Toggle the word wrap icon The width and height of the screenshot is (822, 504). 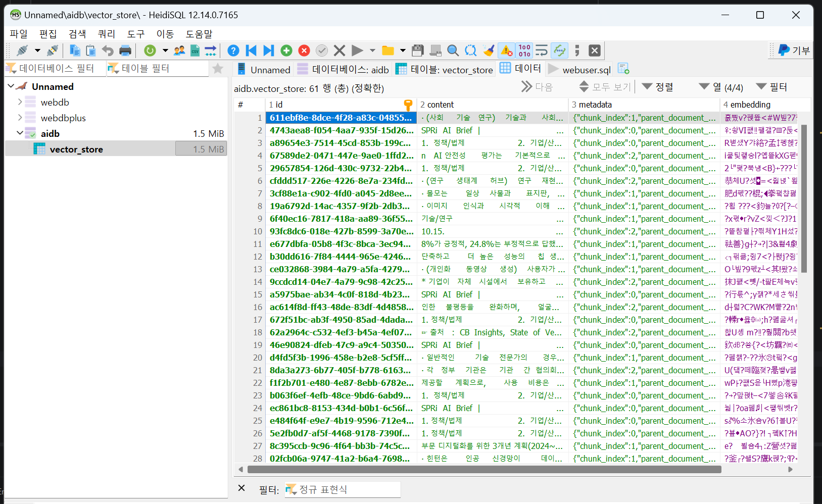coord(542,51)
